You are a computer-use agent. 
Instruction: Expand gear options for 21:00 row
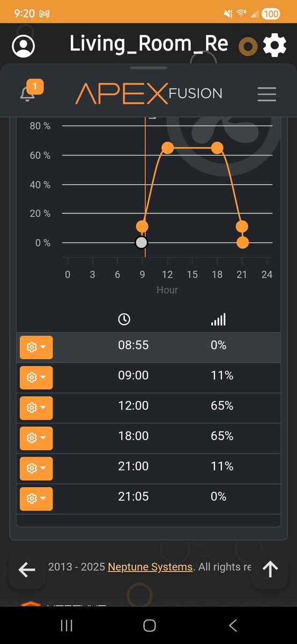(36, 468)
